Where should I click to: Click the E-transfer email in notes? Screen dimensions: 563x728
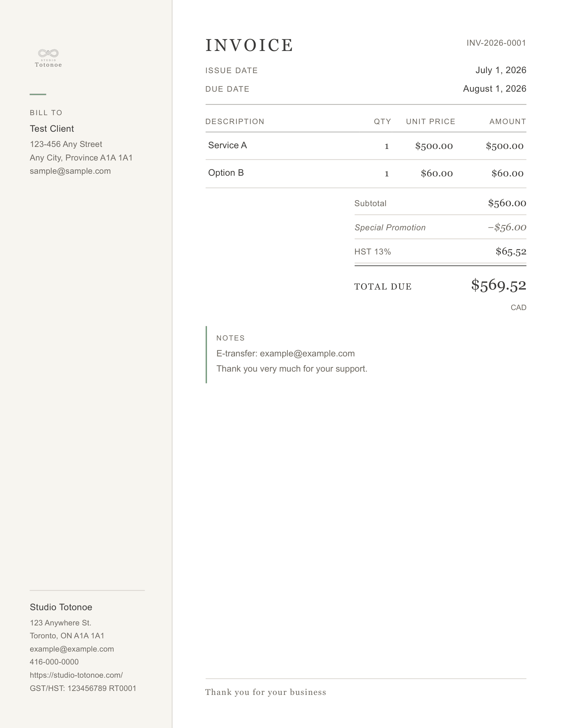(x=307, y=354)
